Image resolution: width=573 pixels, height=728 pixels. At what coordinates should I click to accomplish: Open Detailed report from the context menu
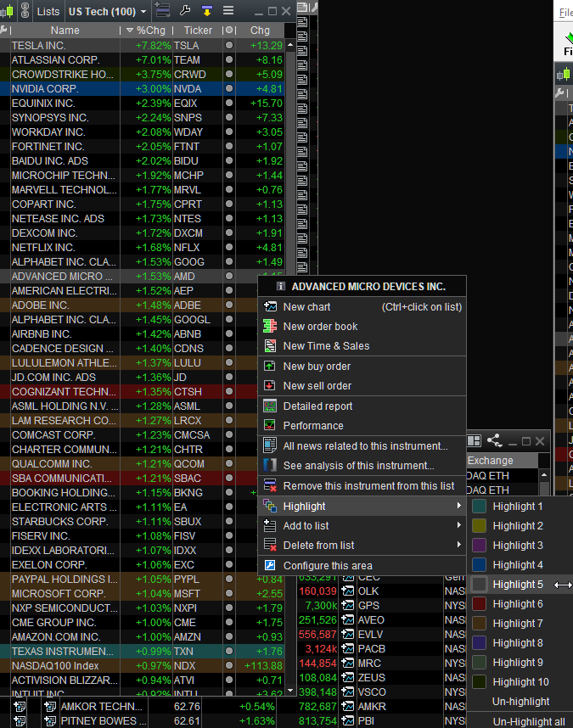pos(362,406)
